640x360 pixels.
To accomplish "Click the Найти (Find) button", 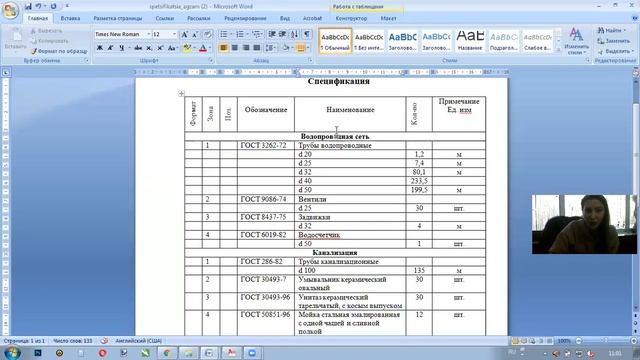I will (x=611, y=31).
